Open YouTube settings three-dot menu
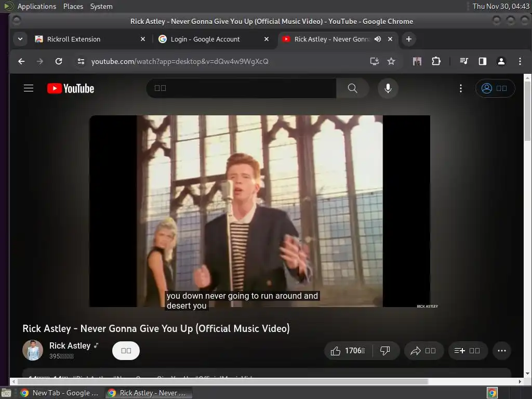The height and width of the screenshot is (399, 532). pos(460,88)
